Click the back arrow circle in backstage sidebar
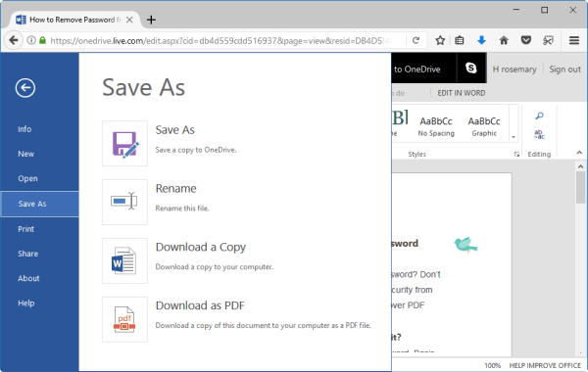 [25, 88]
